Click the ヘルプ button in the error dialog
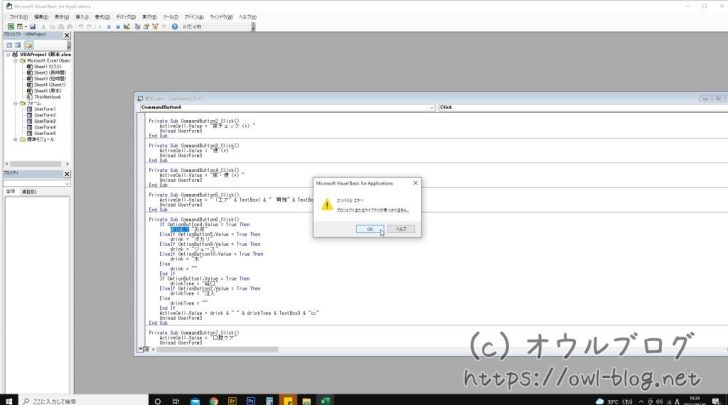Image resolution: width=728 pixels, height=405 pixels. tap(400, 229)
